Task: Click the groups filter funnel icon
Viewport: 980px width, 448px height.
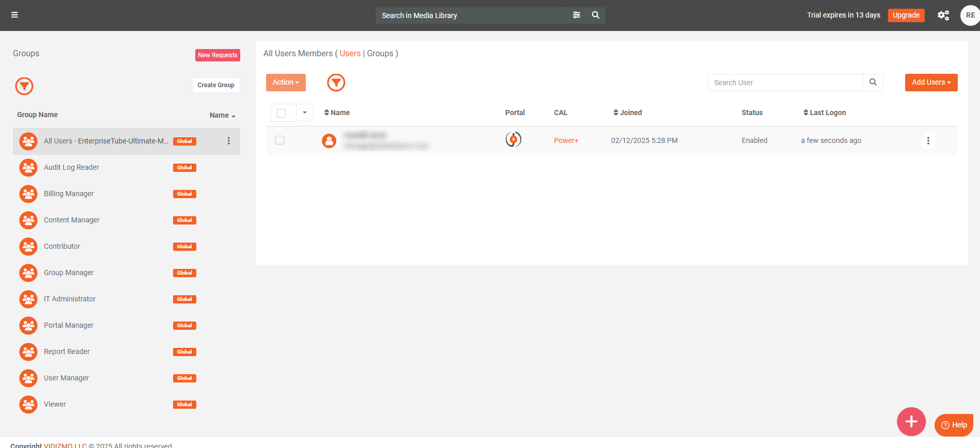Action: pos(24,86)
